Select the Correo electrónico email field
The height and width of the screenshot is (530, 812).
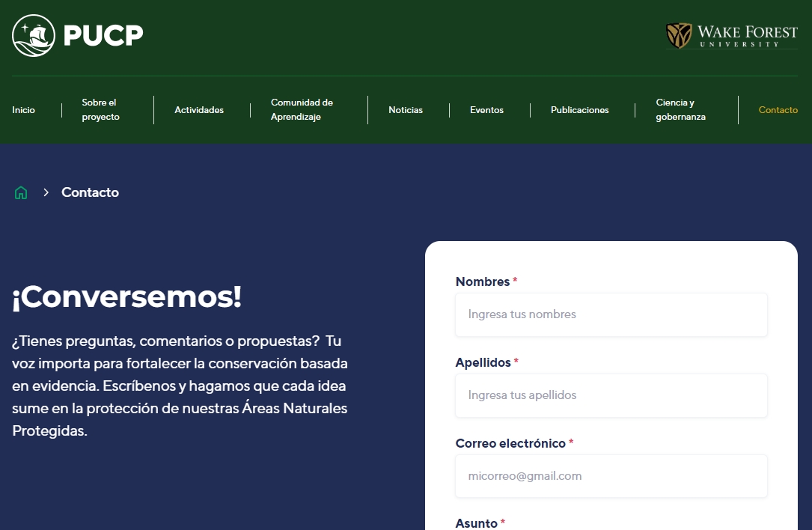[x=611, y=476]
